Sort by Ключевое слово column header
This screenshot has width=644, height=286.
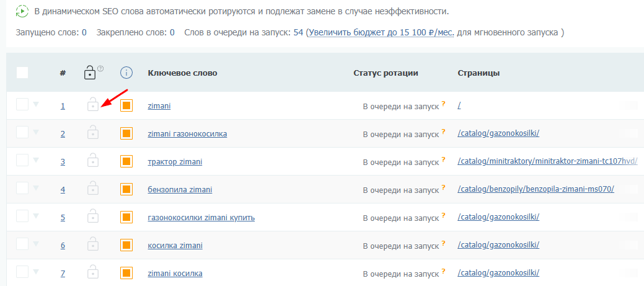coord(182,73)
